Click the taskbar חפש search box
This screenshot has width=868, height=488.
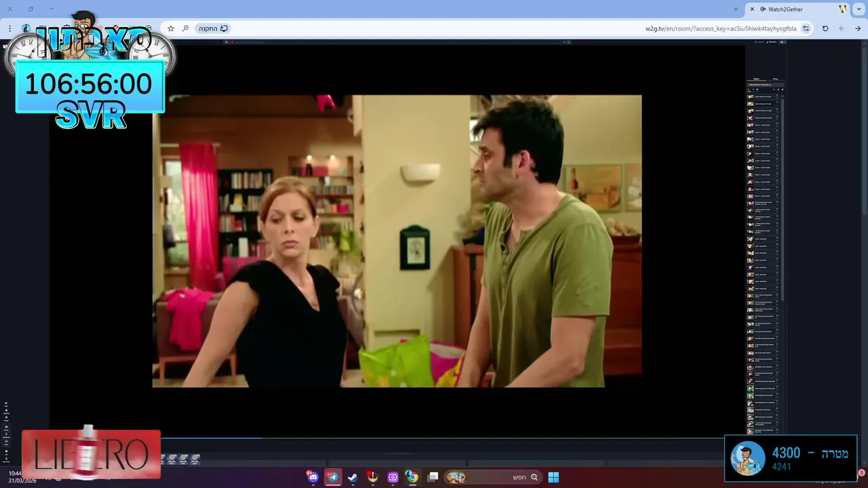coord(493,477)
